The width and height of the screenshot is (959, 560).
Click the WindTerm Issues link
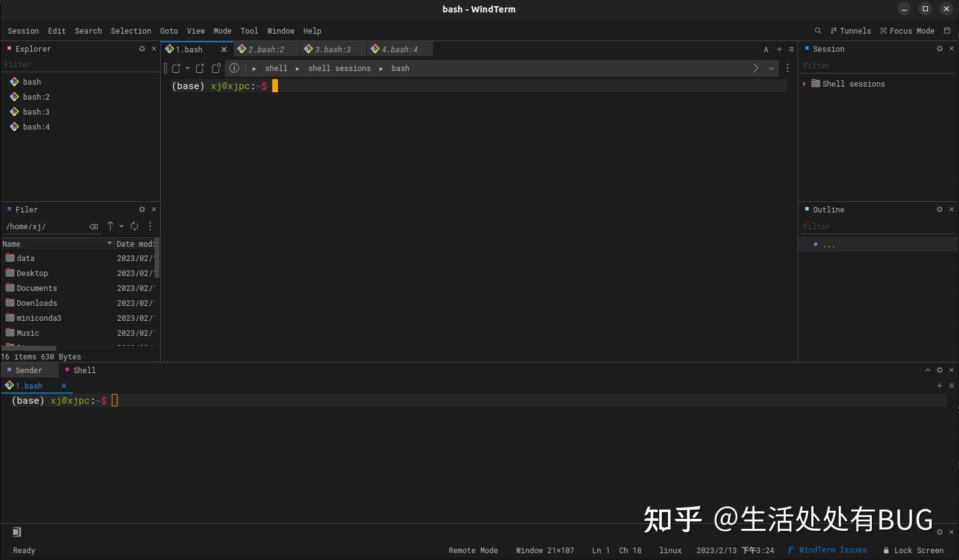pyautogui.click(x=831, y=550)
